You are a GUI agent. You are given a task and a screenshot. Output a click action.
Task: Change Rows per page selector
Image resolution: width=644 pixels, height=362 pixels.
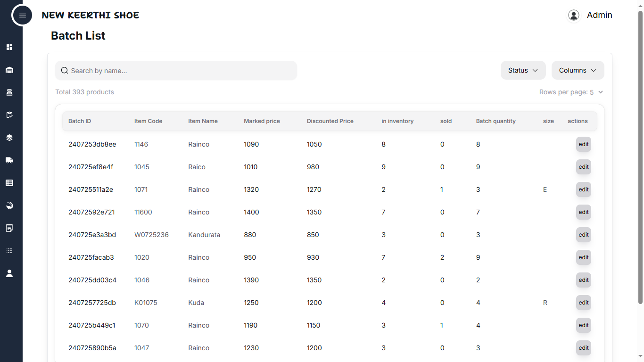[596, 92]
